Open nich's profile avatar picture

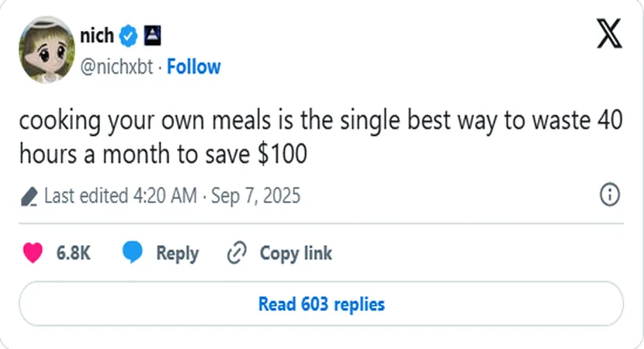pyautogui.click(x=46, y=49)
